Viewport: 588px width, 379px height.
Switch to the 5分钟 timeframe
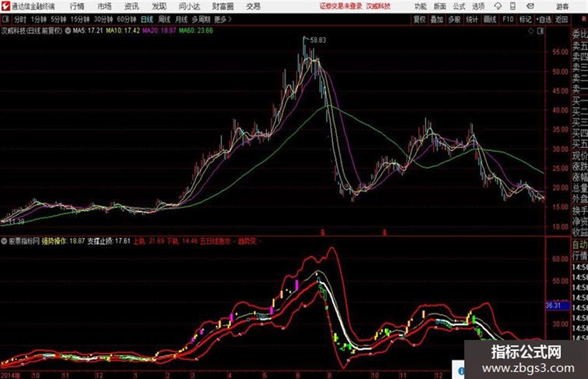(x=58, y=19)
